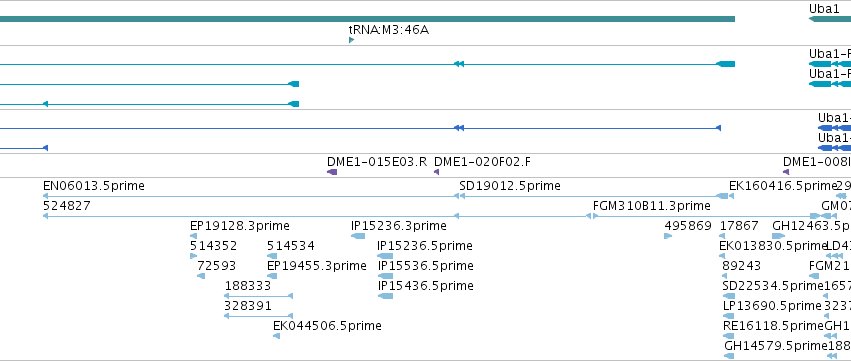Click the 328391 spliced alignment line
Screen dimensions: 851x361
click(x=258, y=316)
